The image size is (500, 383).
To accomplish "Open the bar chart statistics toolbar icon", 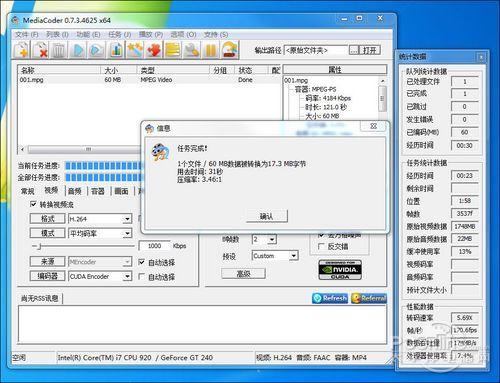I will [x=116, y=50].
